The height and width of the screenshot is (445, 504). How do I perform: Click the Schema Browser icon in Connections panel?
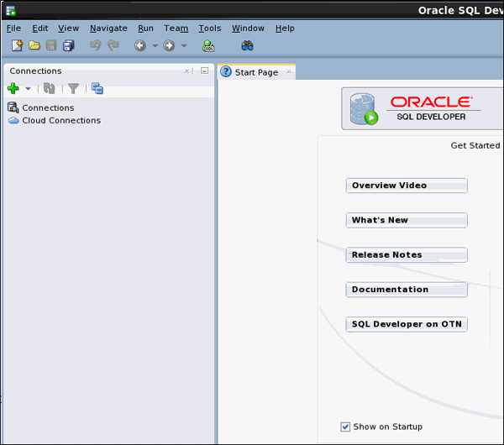(97, 88)
